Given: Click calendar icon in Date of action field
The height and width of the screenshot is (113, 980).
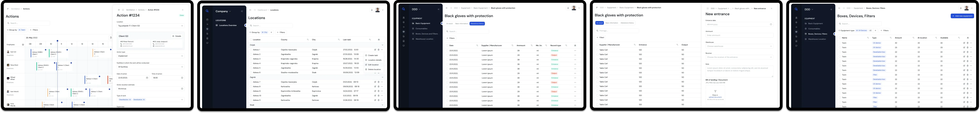Looking at the screenshot, I should coord(147,78).
